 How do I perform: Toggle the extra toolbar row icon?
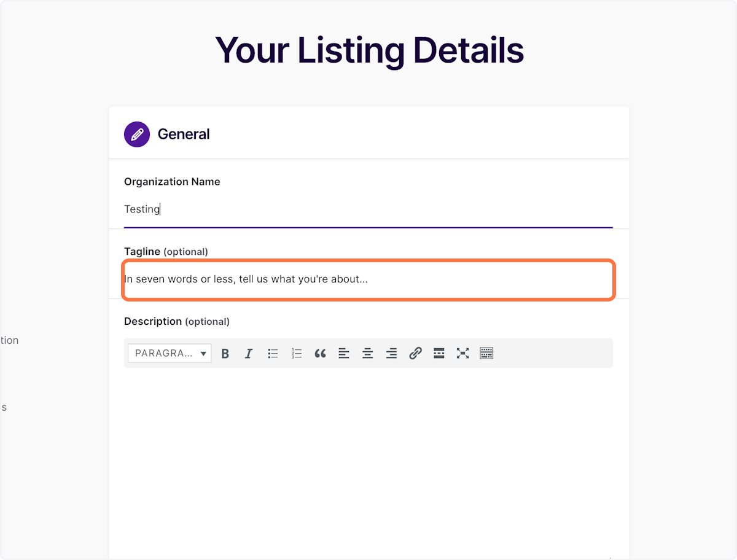[x=486, y=353]
